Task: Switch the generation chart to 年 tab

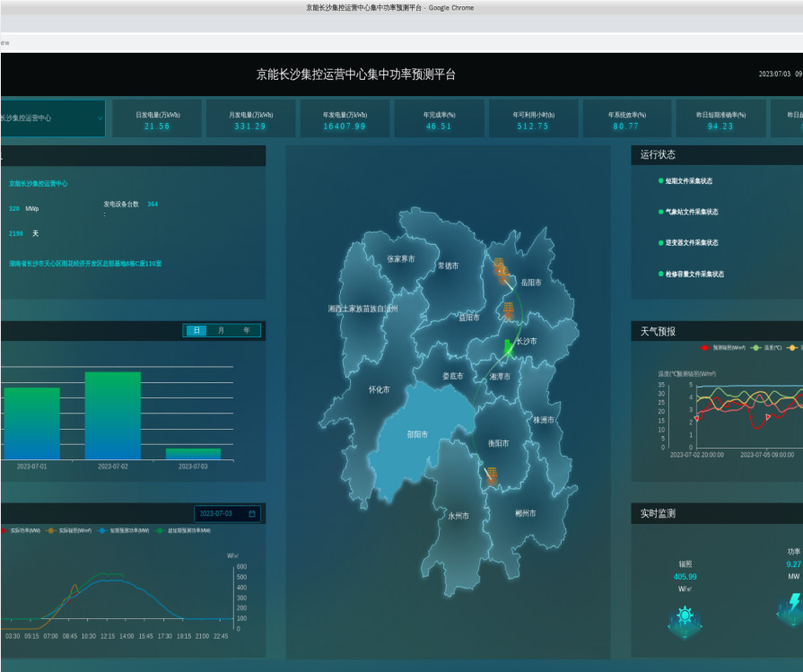Action: point(247,331)
